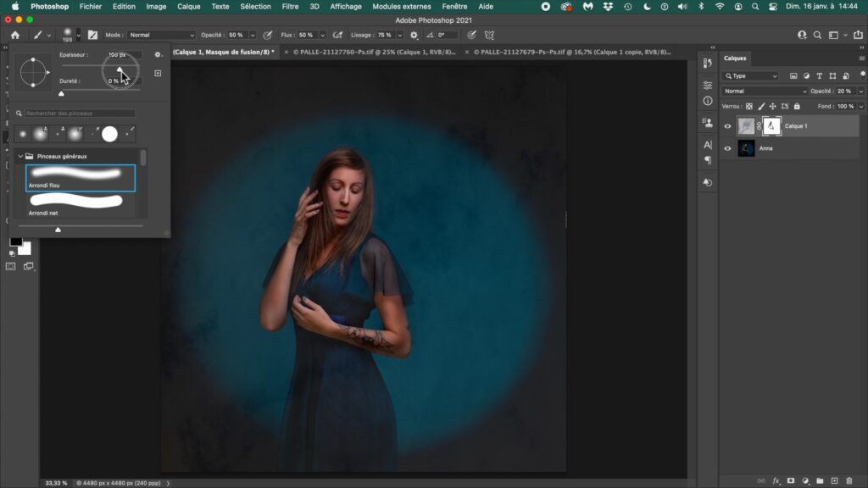
Task: Open the brush Mode dropdown
Action: click(x=161, y=36)
